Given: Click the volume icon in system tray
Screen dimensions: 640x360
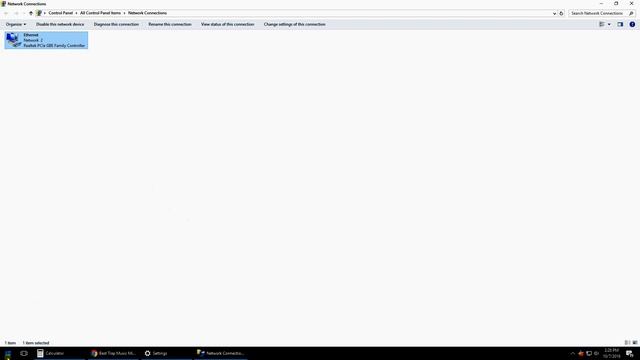Looking at the screenshot, I should 596,353.
